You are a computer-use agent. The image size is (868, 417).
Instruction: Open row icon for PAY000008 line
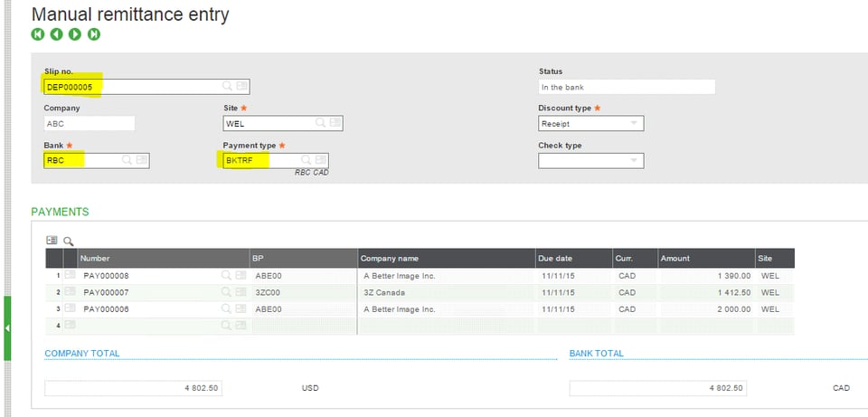tap(70, 275)
